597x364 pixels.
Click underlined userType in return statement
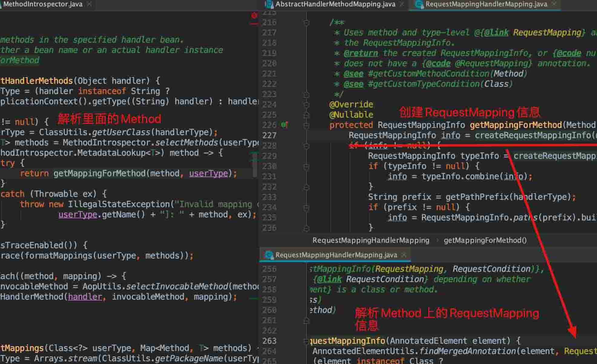pos(208,174)
